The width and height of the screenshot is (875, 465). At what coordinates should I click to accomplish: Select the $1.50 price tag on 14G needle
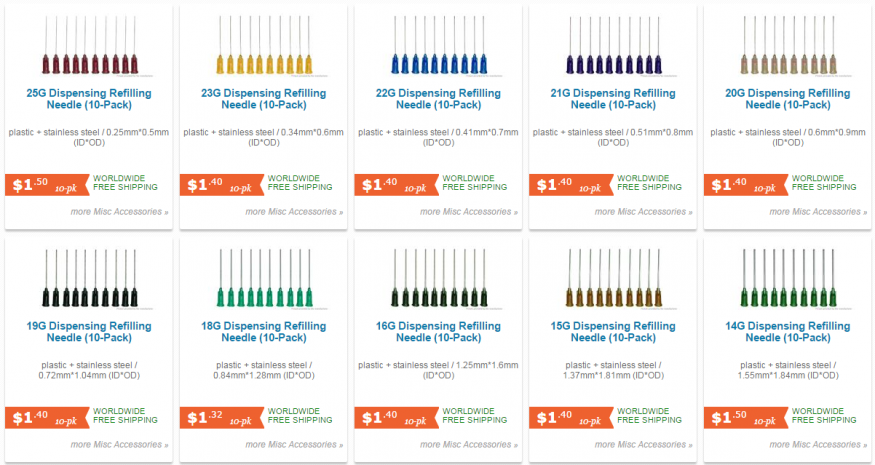pos(746,418)
